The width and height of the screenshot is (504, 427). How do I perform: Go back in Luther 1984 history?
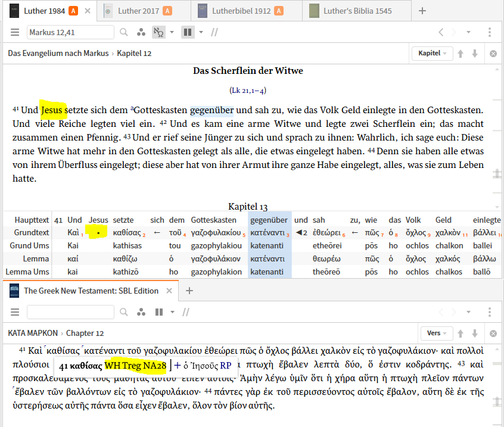[x=441, y=32]
